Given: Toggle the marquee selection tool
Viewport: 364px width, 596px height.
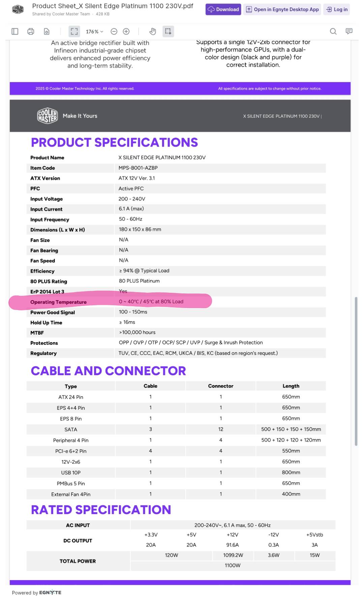Looking at the screenshot, I should coord(168,31).
